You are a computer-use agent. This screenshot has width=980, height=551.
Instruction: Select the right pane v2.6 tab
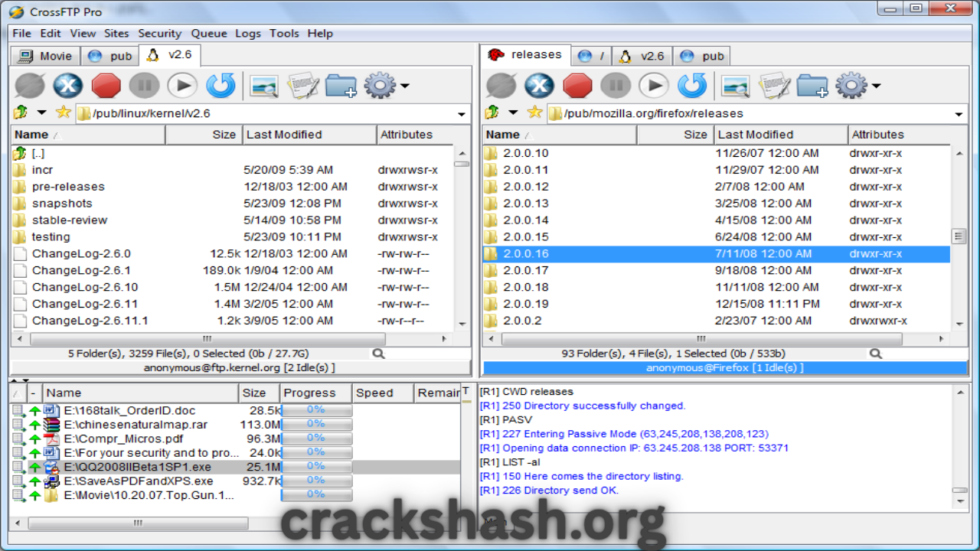(x=642, y=56)
